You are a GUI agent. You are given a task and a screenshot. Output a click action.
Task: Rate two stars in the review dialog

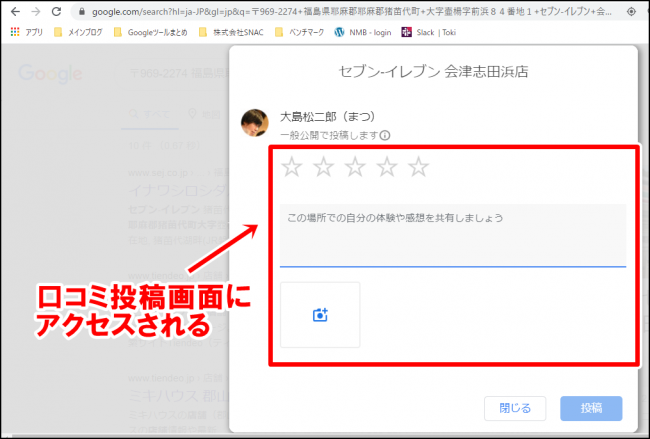coord(323,167)
